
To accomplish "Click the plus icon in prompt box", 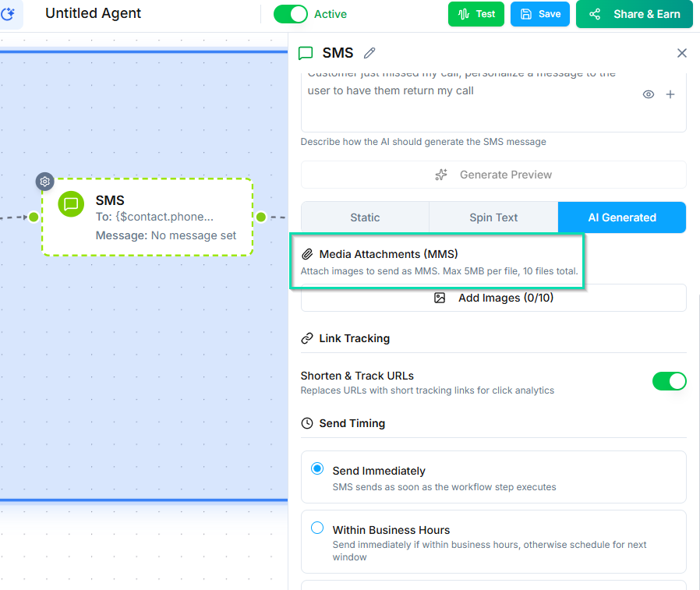I will tap(670, 94).
